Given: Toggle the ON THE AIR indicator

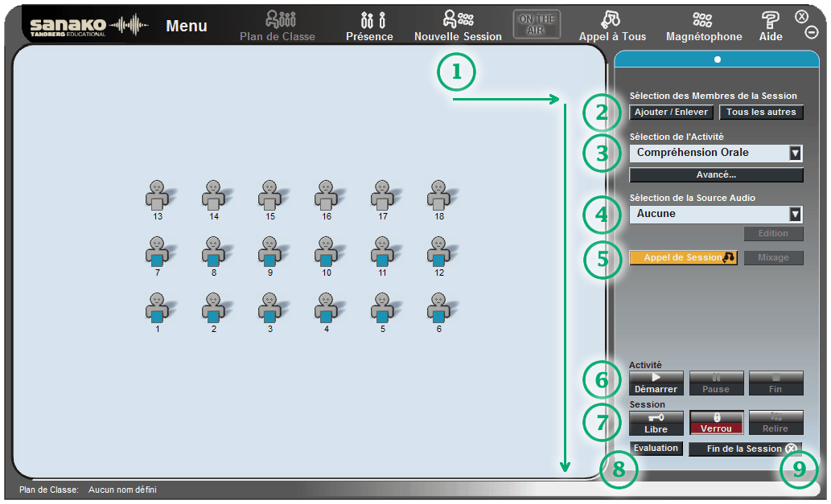Looking at the screenshot, I should [x=537, y=23].
